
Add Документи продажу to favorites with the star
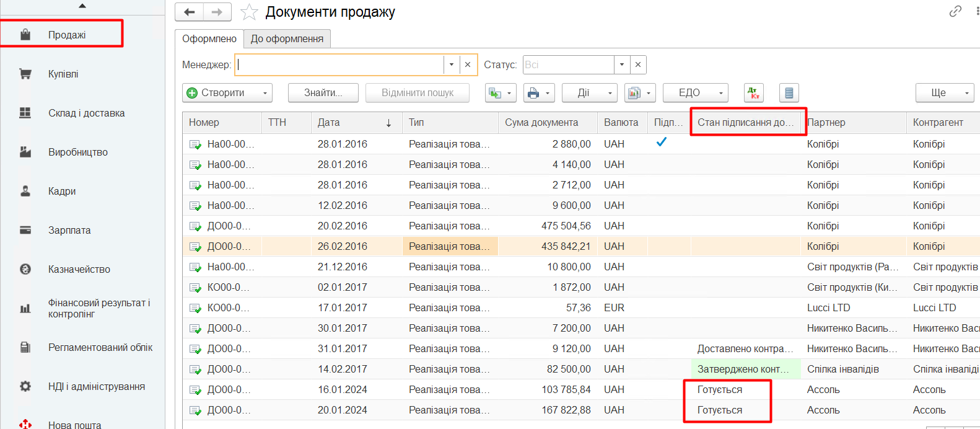tap(249, 12)
